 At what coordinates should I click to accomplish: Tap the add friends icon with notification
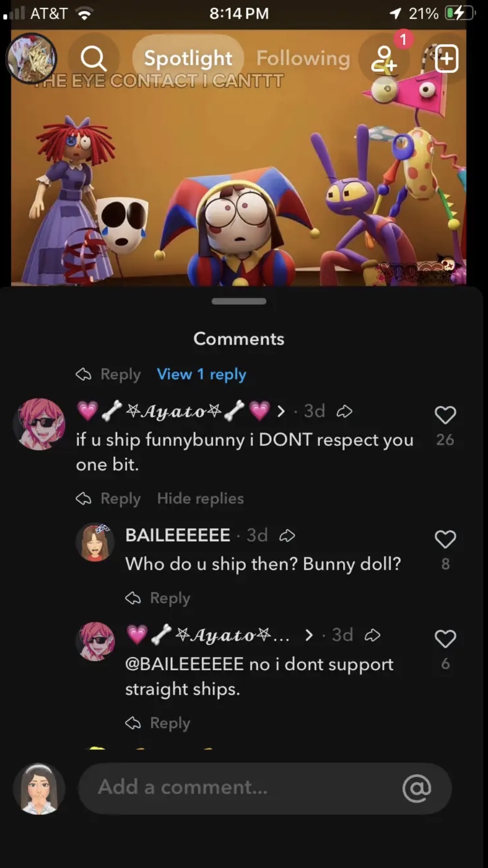click(384, 58)
